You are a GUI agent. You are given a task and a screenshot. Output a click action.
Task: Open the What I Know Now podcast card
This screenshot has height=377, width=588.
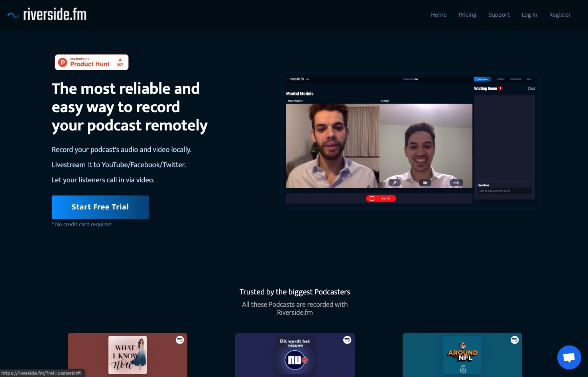click(x=128, y=355)
